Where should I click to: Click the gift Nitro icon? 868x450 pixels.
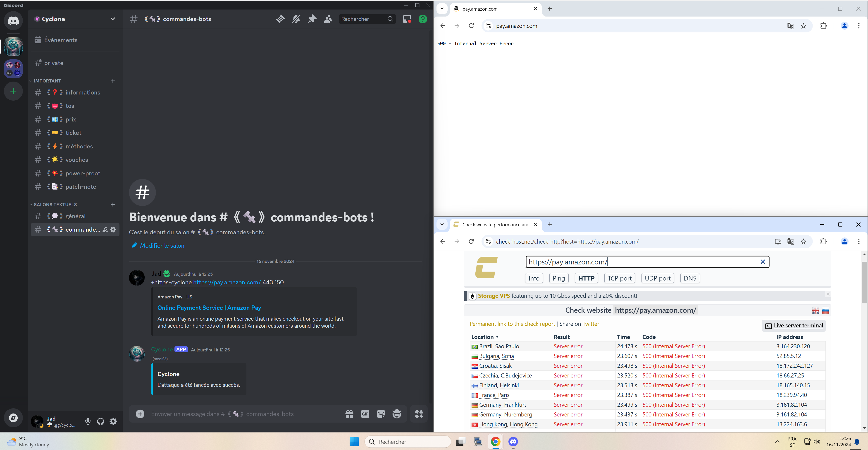(349, 414)
